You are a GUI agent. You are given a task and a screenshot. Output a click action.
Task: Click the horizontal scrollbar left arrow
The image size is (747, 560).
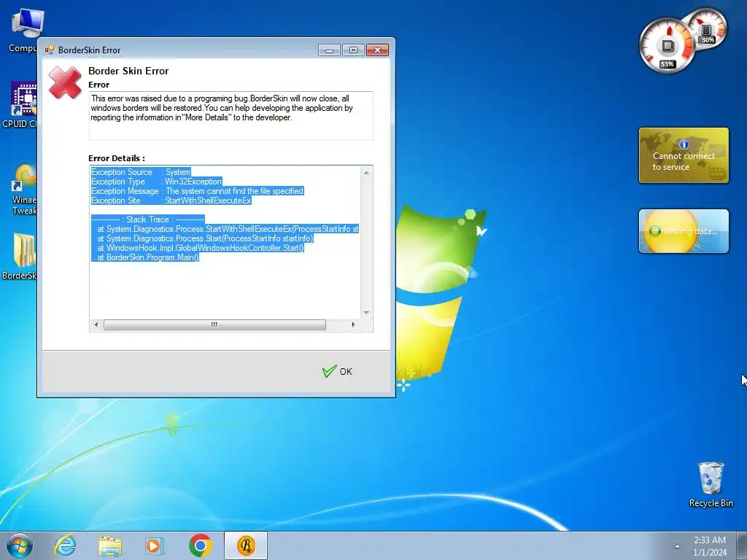[x=96, y=324]
